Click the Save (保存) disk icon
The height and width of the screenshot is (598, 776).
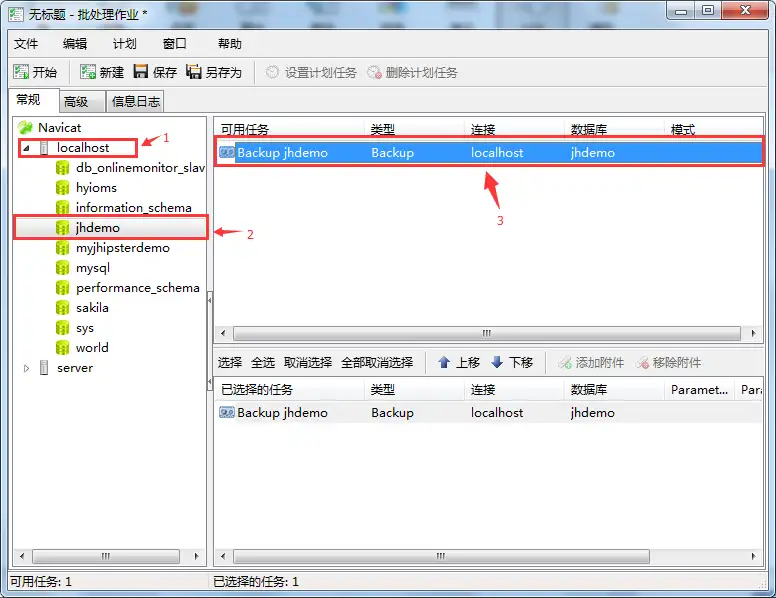[141, 72]
